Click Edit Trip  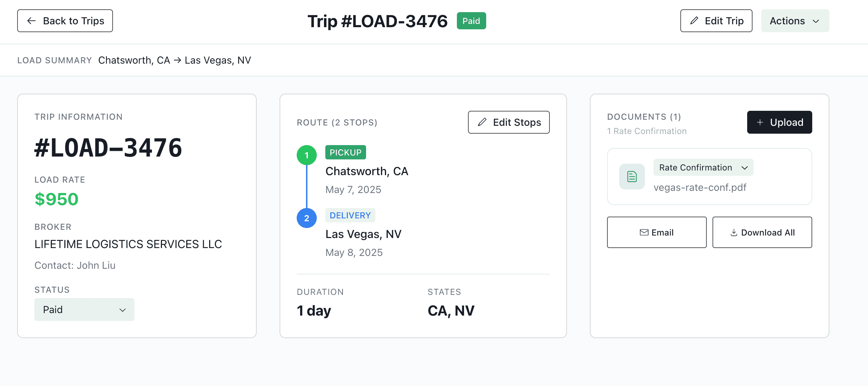[x=716, y=21]
